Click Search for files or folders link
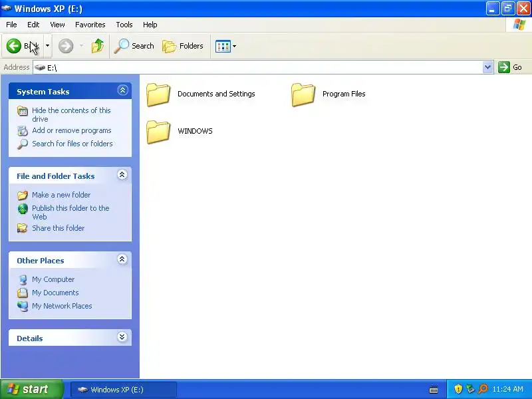Viewport: 532px width, 399px height. click(x=72, y=144)
